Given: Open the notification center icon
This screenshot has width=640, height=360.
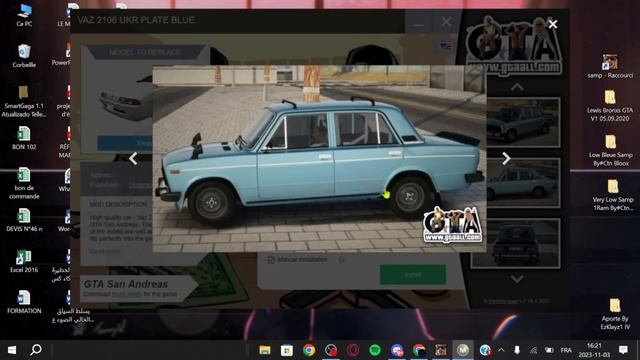Looking at the screenshot, I should coord(623,350).
